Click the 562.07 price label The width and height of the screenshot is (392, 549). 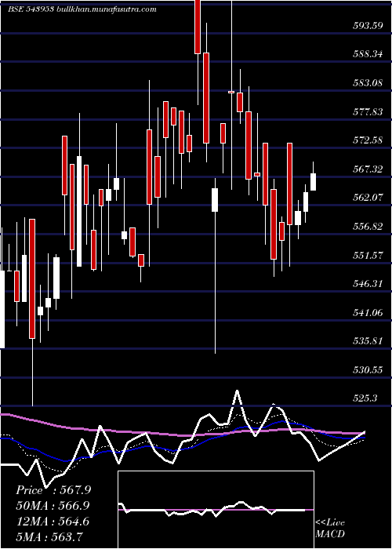(367, 198)
